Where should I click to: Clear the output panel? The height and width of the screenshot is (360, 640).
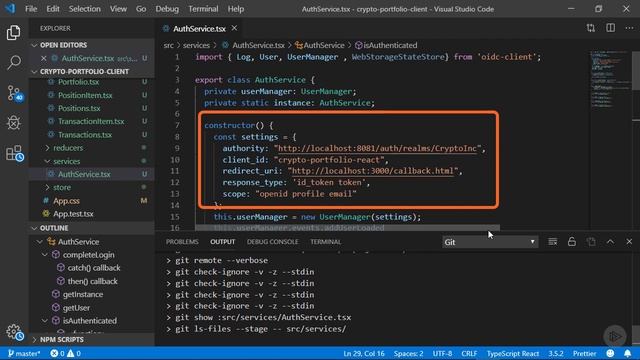click(553, 242)
